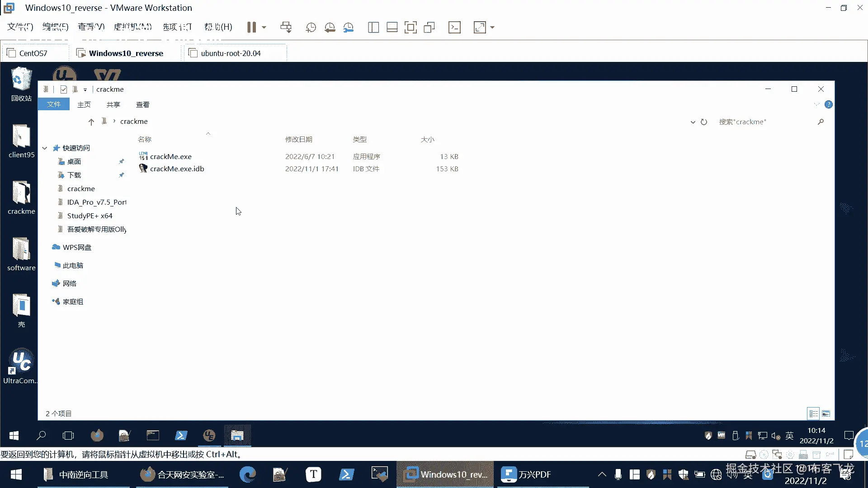Click send Ctrl+Alt+Del toolbar icon

coord(286,27)
